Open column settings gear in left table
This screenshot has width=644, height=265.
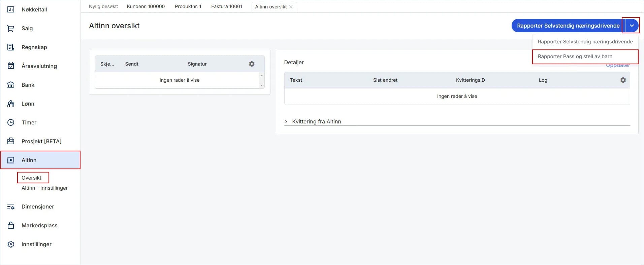click(252, 64)
